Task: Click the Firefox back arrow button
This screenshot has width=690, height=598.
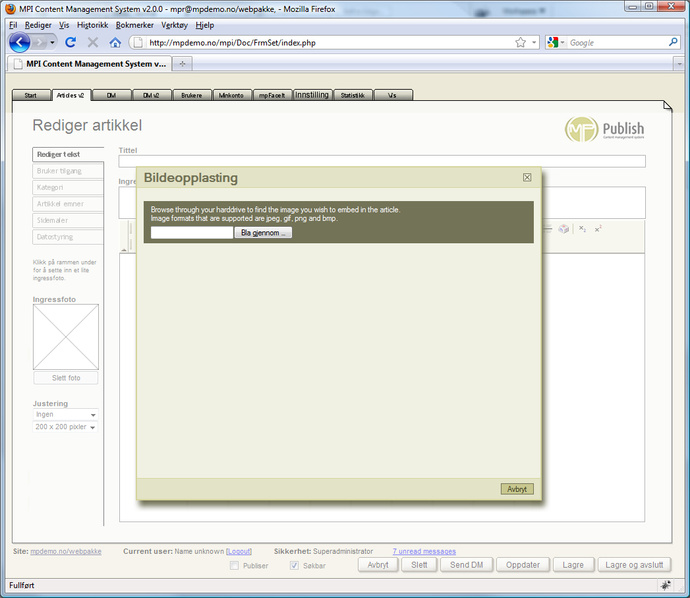Action: [x=19, y=43]
